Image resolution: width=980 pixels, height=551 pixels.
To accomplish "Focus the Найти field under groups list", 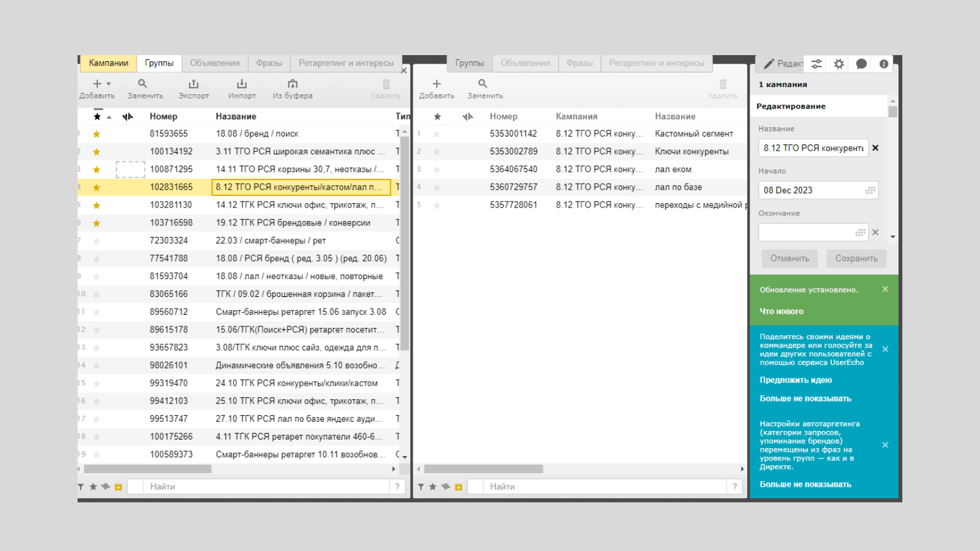I will coord(605,487).
